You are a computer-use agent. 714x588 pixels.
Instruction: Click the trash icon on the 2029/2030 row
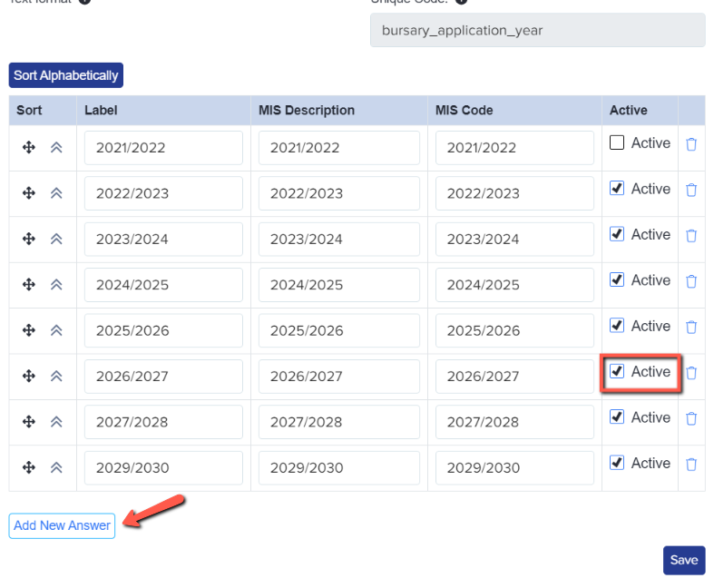(691, 464)
